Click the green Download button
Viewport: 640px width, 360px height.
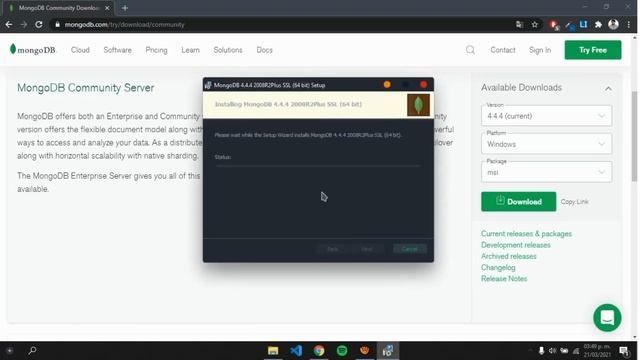click(518, 202)
